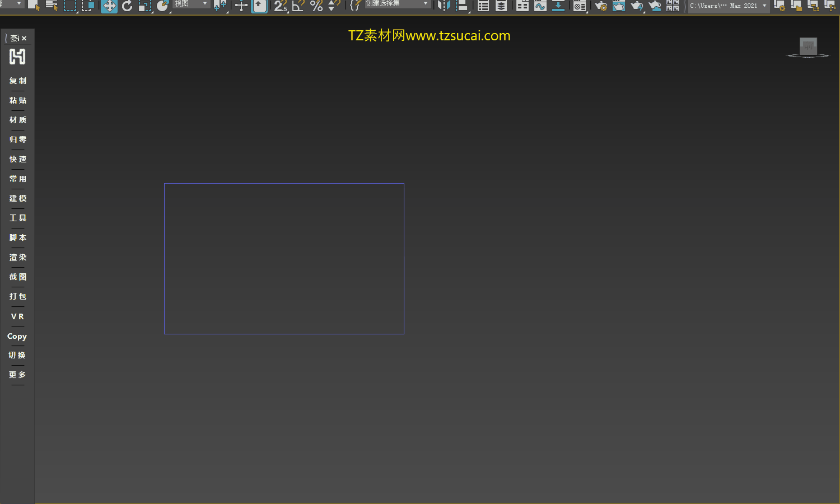Open the 材质 menu in sidebar
The width and height of the screenshot is (840, 504).
(18, 120)
